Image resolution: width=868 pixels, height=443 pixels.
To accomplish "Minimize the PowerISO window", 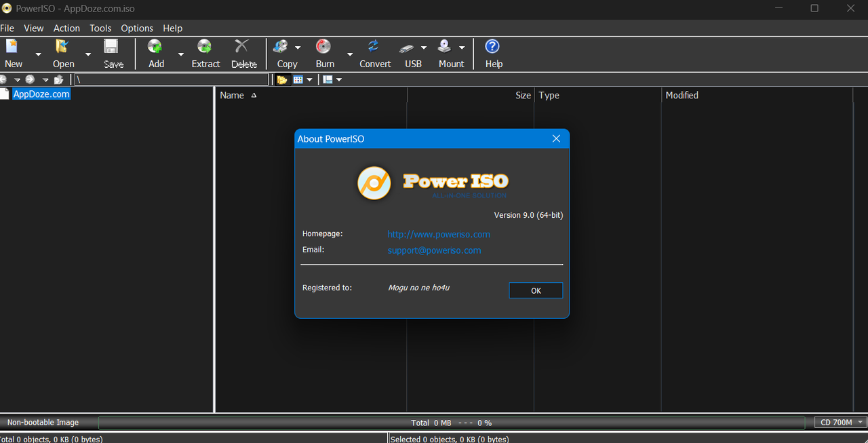I will pos(778,8).
